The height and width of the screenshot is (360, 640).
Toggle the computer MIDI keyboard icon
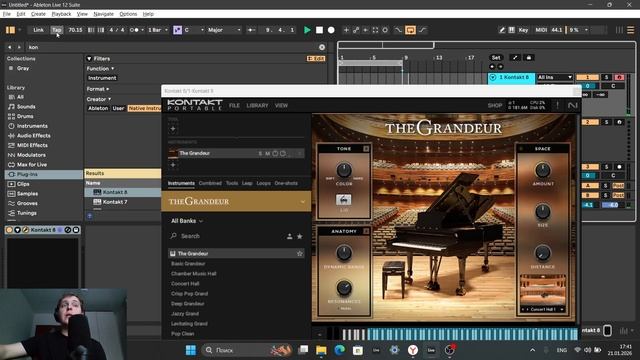(x=511, y=30)
